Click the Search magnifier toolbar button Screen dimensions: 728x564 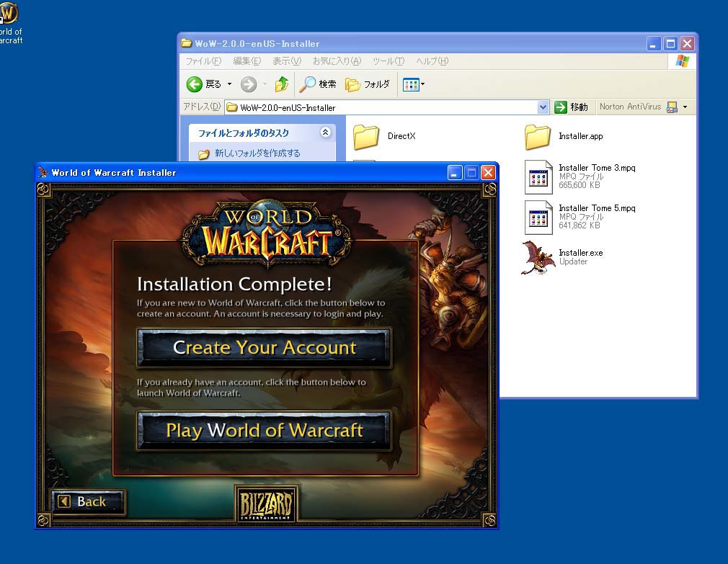[318, 84]
